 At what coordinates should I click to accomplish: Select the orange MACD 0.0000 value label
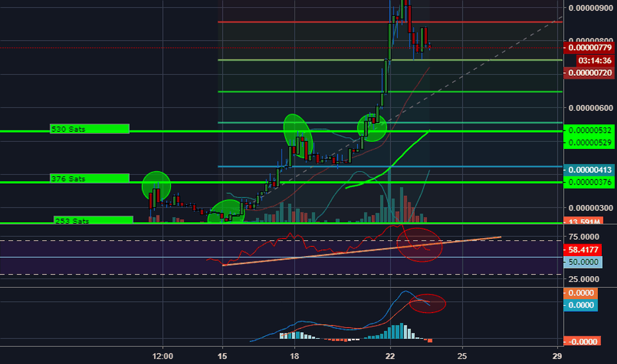point(581,293)
